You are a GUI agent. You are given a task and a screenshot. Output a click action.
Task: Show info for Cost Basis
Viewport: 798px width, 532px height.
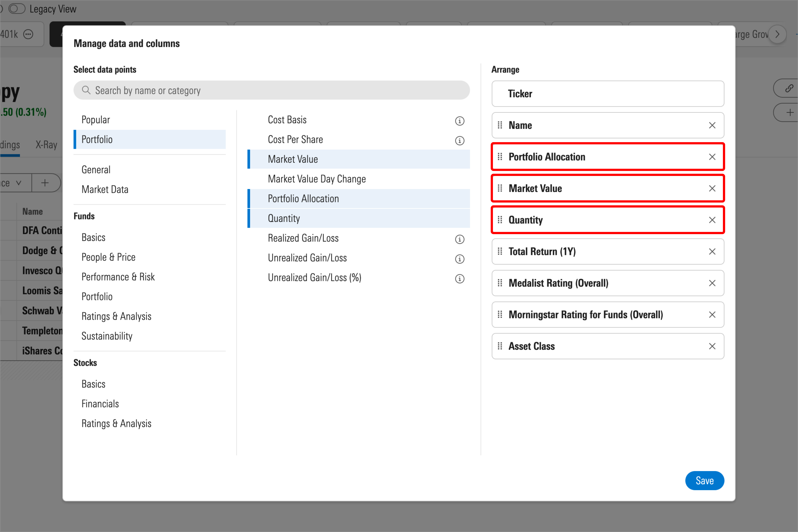pyautogui.click(x=459, y=121)
